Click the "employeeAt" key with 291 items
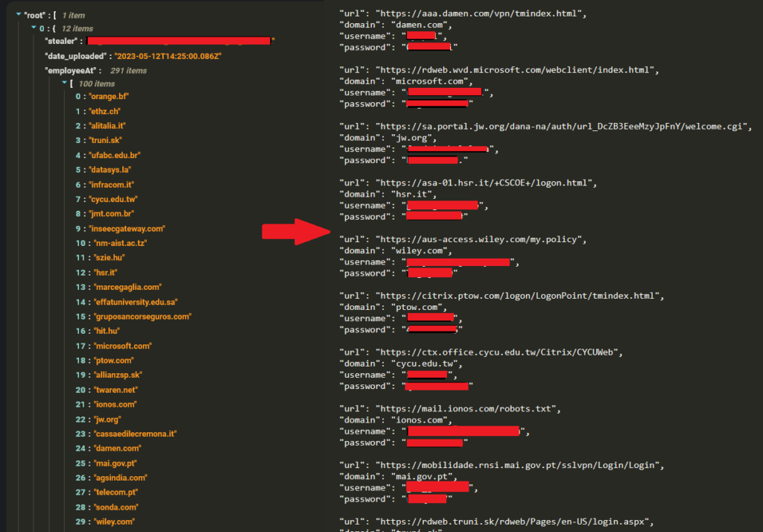 (70, 71)
